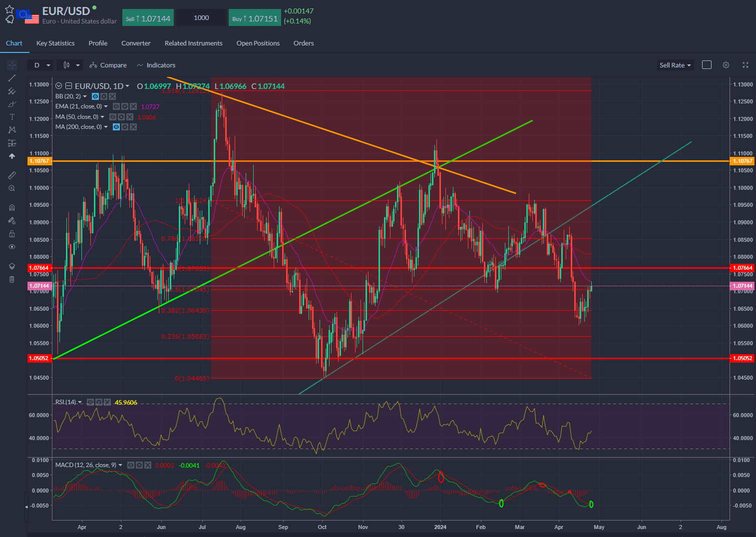Toggle visibility of EMA (21, close, 0)

[x=116, y=106]
